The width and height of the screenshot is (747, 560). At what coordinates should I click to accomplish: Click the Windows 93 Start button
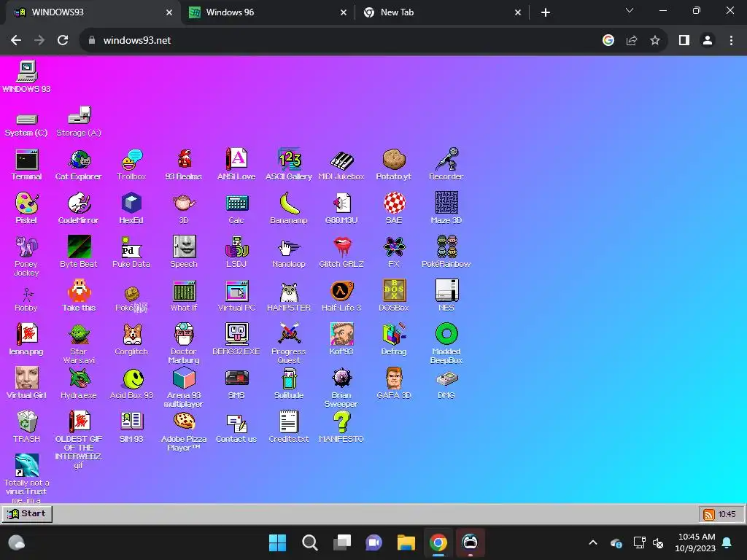coord(28,514)
